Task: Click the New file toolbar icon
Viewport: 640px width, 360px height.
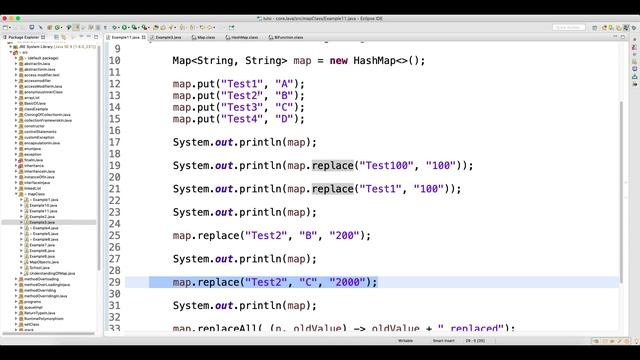Action: tap(5, 27)
